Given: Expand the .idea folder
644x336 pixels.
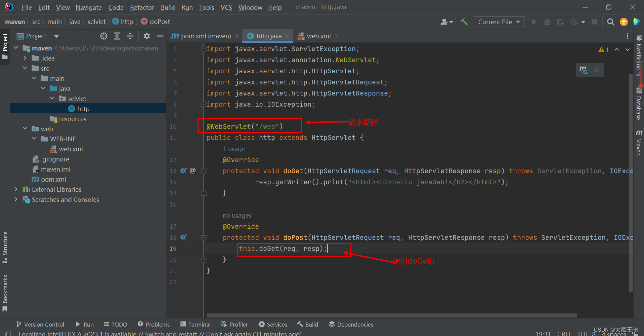Looking at the screenshot, I should 25,58.
